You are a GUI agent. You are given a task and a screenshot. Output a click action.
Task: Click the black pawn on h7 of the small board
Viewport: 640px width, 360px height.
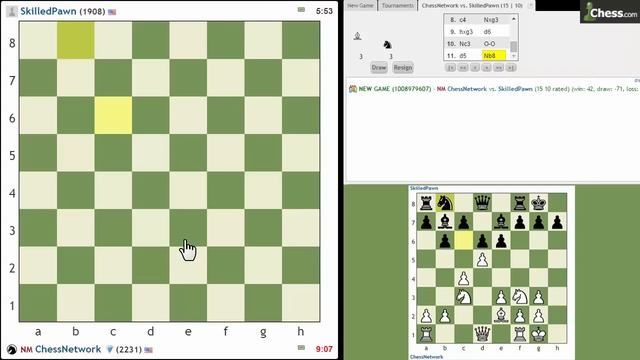tap(558, 222)
